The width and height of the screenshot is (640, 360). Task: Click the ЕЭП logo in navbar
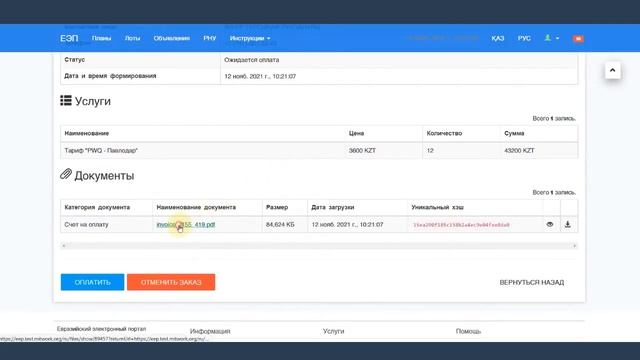coord(69,38)
